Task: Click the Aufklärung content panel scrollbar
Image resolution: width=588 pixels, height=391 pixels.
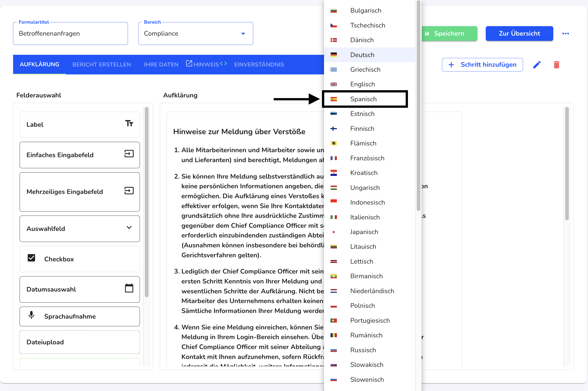Action: tap(567, 163)
